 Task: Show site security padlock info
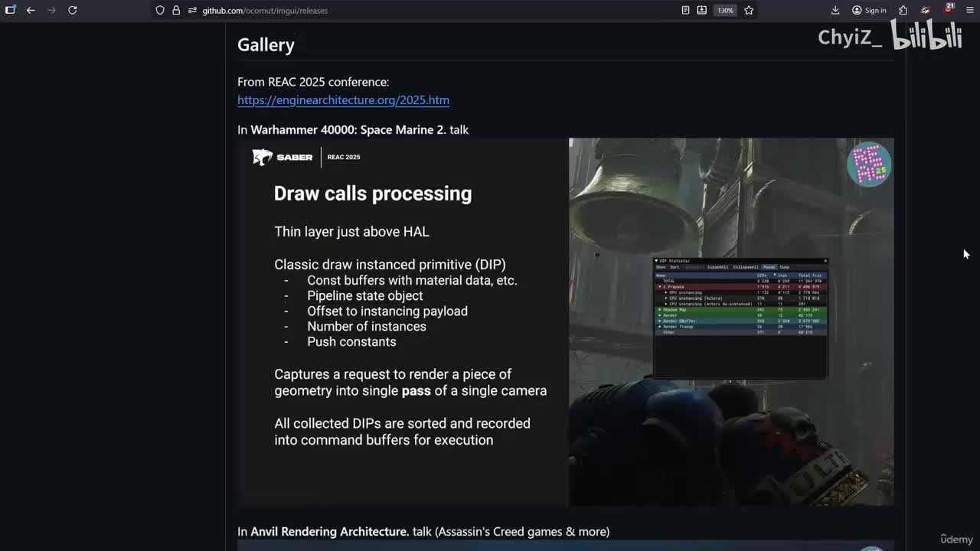[175, 10]
